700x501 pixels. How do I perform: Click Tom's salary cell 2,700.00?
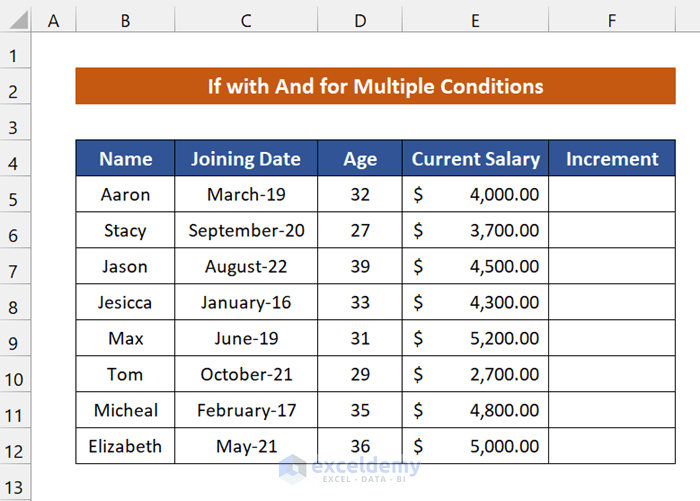[x=475, y=374]
